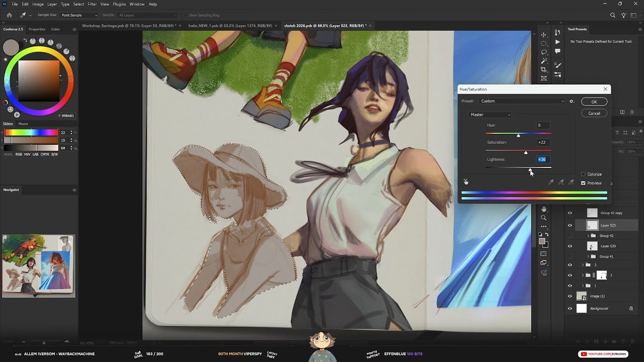Expand the Group 42 folder
The width and height of the screenshot is (644, 362).
point(588,236)
